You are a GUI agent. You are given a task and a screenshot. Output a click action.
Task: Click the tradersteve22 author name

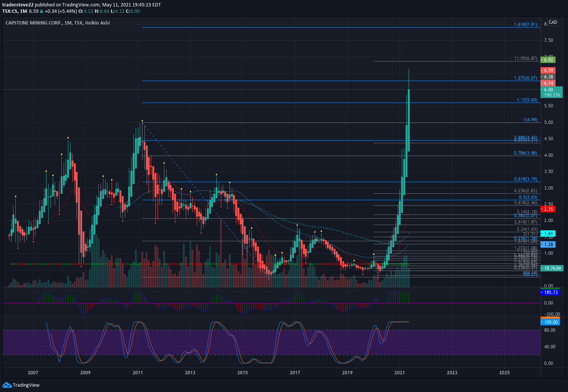[x=18, y=5]
